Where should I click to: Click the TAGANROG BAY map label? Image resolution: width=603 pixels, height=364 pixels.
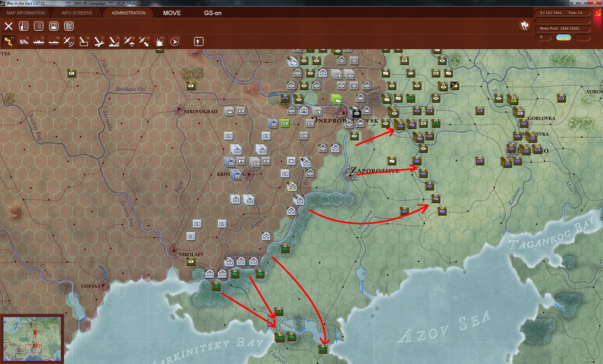[551, 233]
